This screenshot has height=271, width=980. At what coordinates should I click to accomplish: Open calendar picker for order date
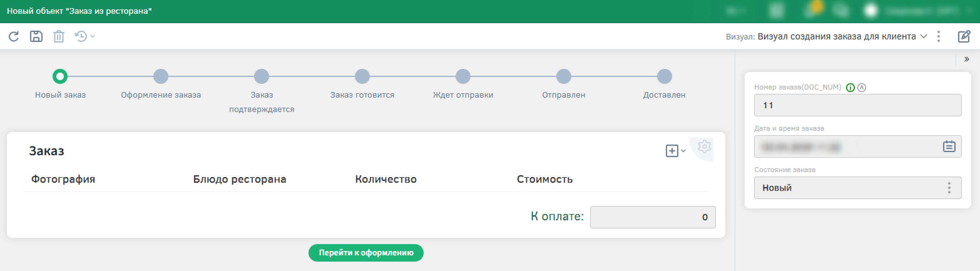pyautogui.click(x=949, y=146)
